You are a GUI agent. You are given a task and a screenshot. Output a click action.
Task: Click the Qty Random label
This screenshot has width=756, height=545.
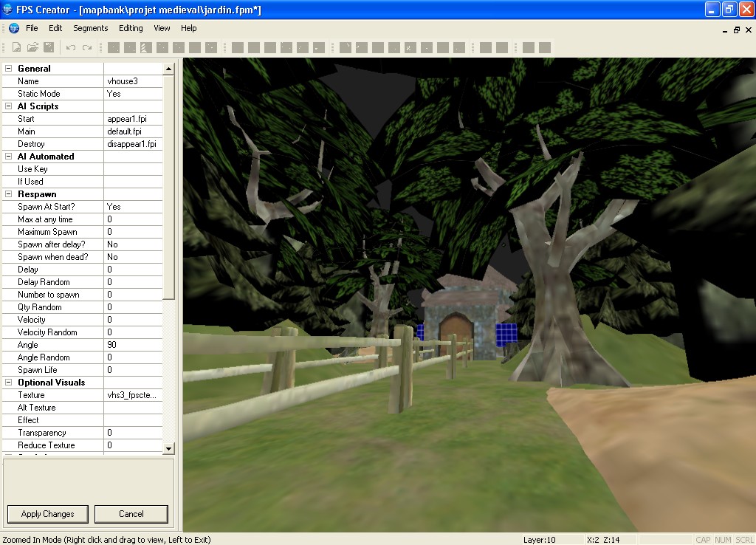(x=40, y=307)
